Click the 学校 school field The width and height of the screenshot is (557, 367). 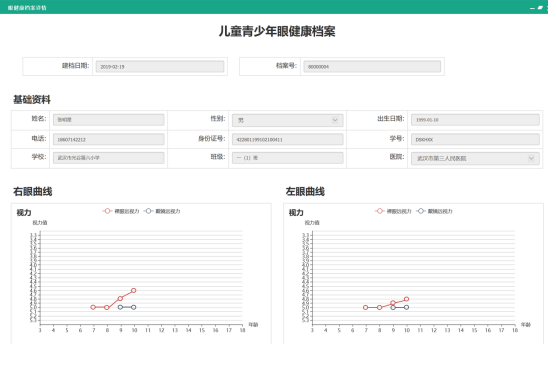pyautogui.click(x=108, y=158)
